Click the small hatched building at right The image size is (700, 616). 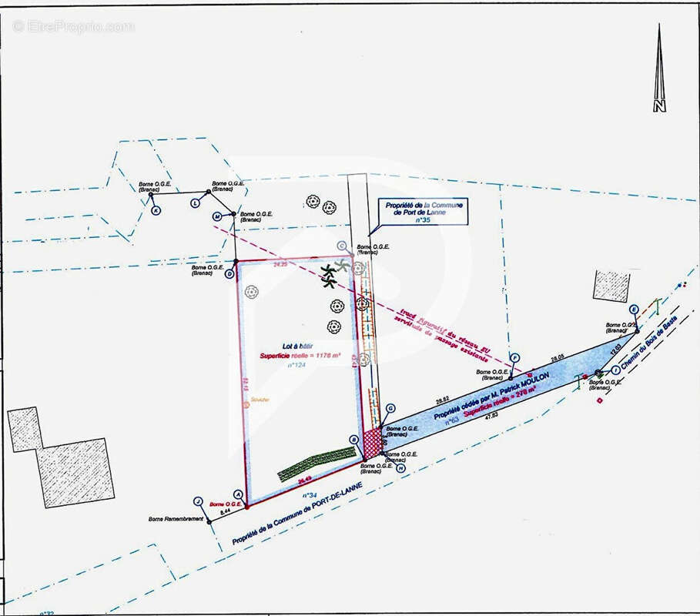[x=612, y=286]
